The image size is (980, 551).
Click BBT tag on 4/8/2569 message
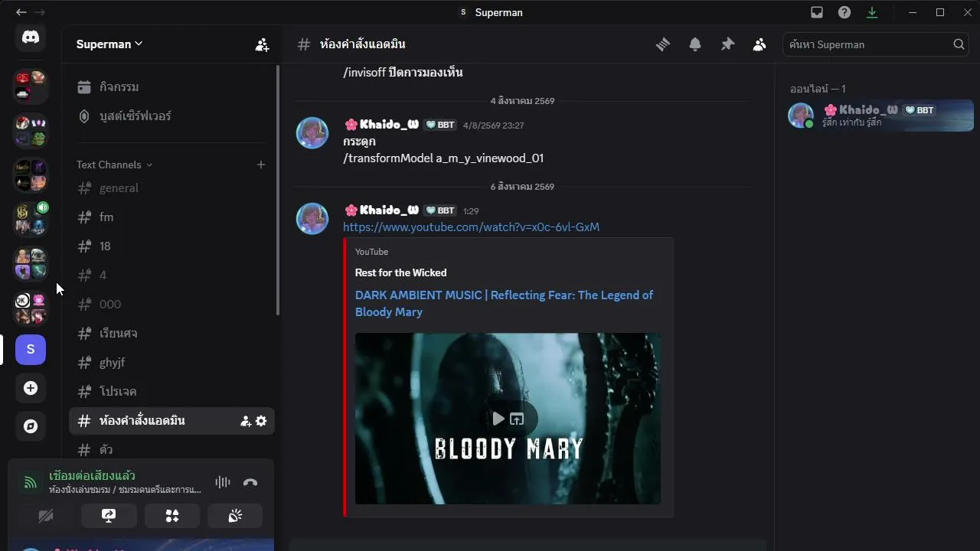pos(439,125)
